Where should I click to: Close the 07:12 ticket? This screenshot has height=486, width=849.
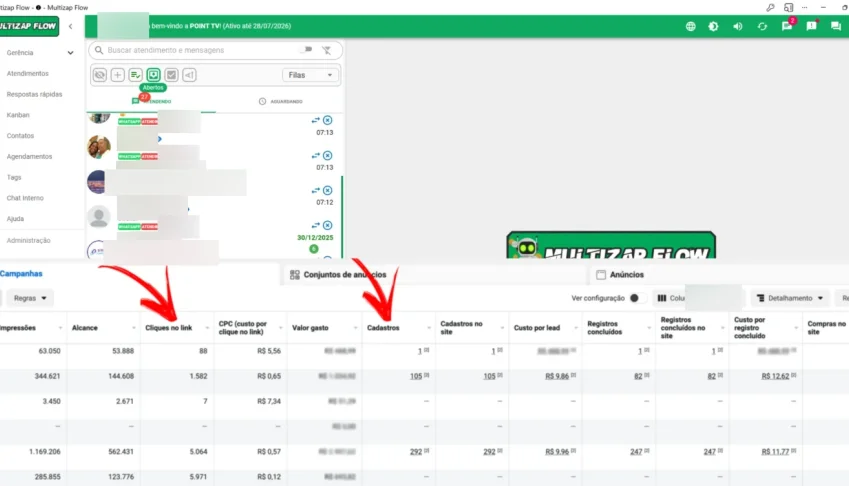[328, 191]
